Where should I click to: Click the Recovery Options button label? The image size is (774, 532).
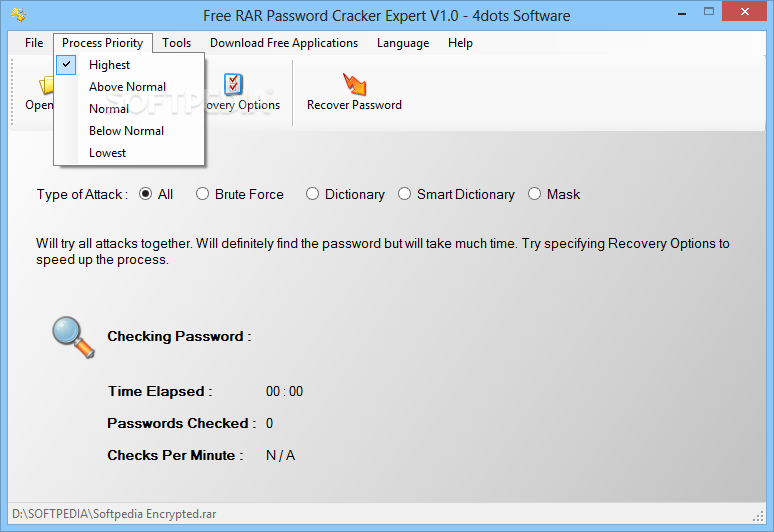[242, 105]
